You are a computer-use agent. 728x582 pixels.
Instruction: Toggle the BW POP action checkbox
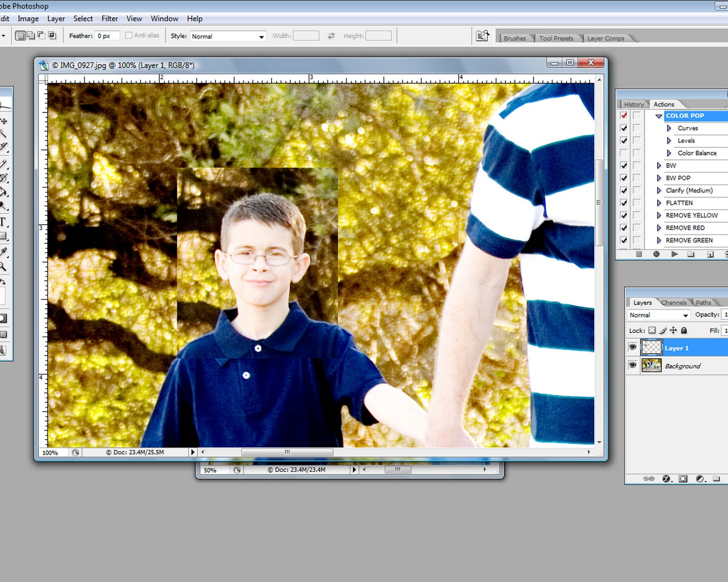coord(624,178)
